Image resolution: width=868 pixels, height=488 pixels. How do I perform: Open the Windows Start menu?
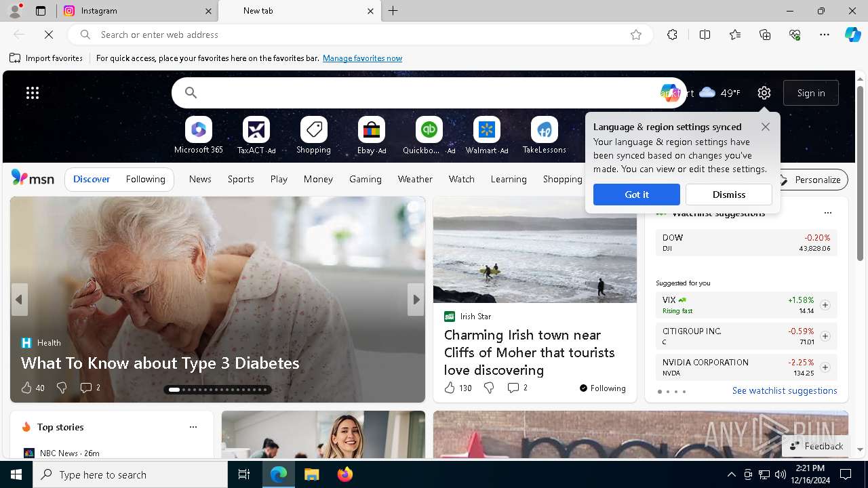tap(16, 474)
